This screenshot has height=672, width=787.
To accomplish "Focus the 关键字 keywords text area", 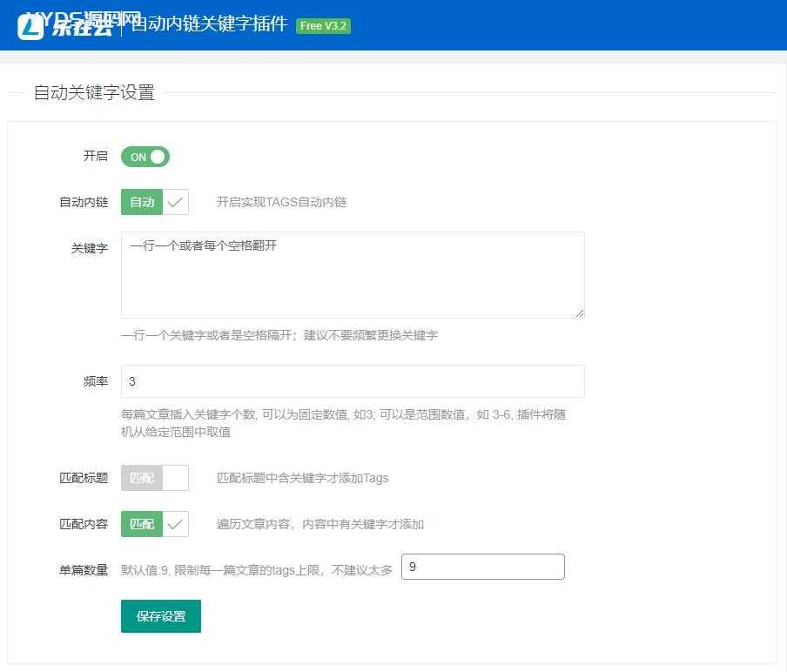I will pyautogui.click(x=353, y=275).
